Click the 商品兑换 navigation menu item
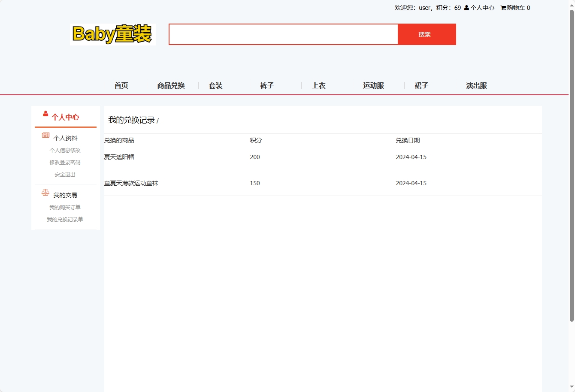 coord(171,85)
